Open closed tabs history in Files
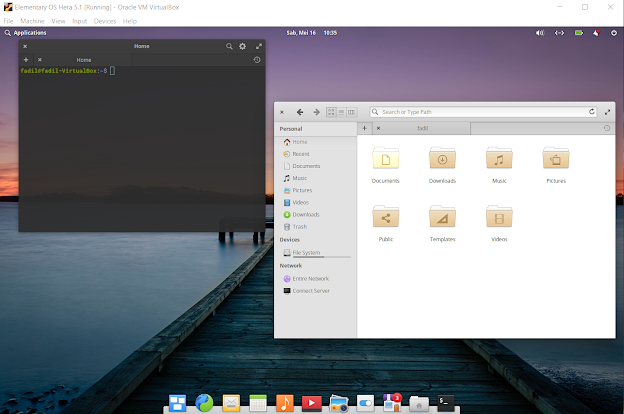The image size is (624, 414). (606, 128)
